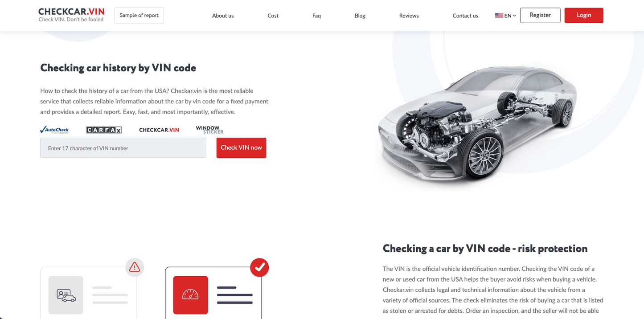The width and height of the screenshot is (644, 319).
Task: Select the CARFAX logo
Action: click(x=104, y=130)
